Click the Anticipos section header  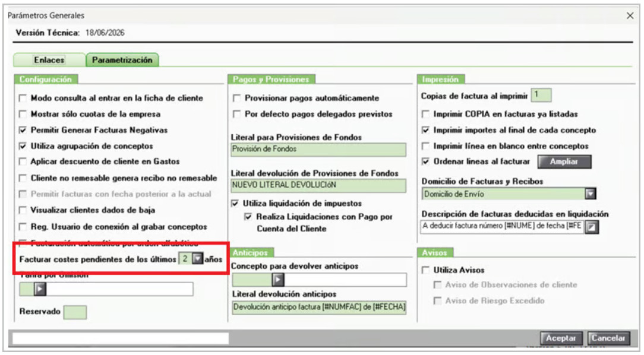pos(250,253)
